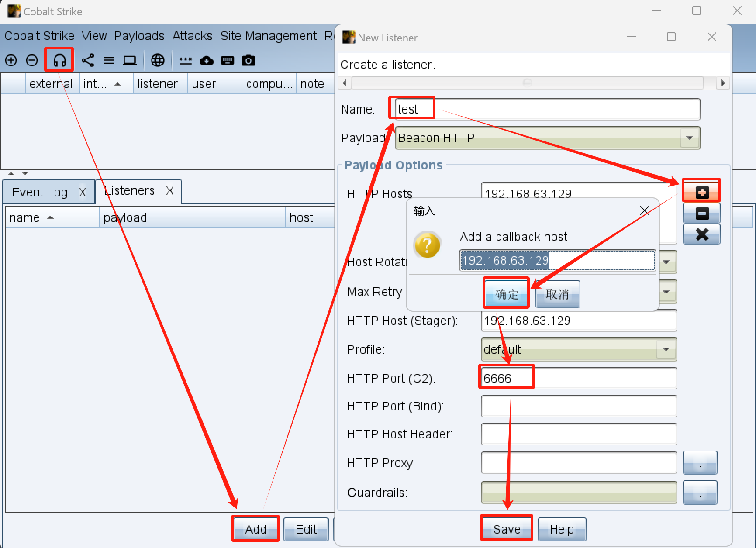Image resolution: width=756 pixels, height=548 pixels.
Task: Open the Payloads menu
Action: coord(139,36)
